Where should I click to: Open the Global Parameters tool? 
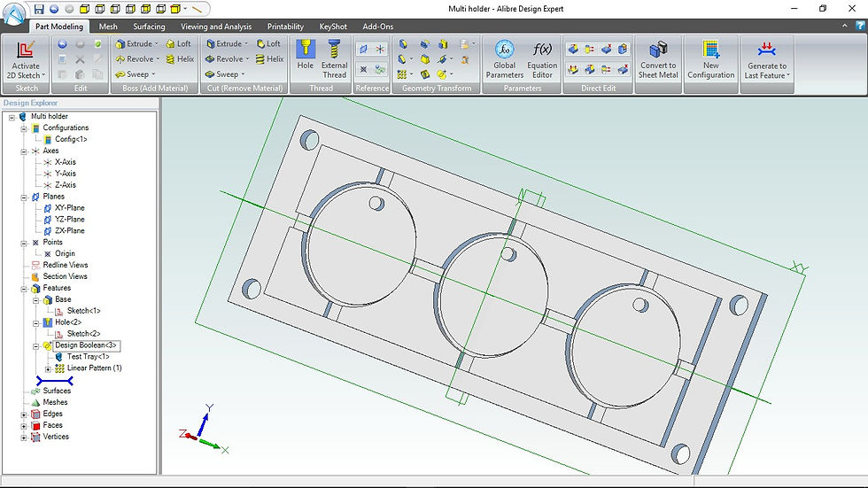504,58
